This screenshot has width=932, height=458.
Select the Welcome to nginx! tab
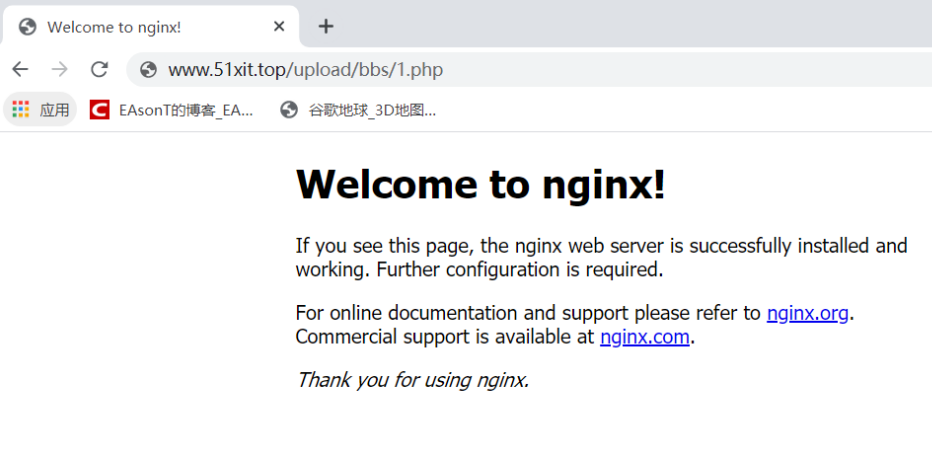point(151,27)
